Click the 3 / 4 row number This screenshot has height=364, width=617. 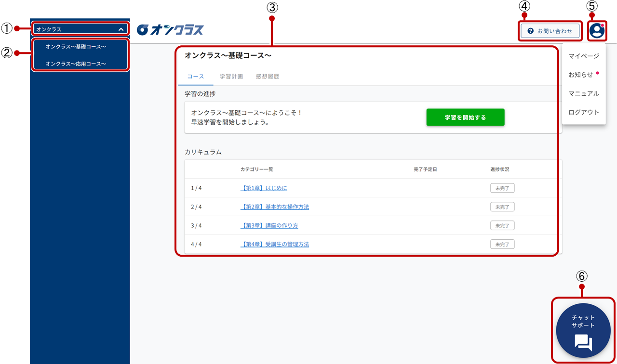tap(196, 226)
